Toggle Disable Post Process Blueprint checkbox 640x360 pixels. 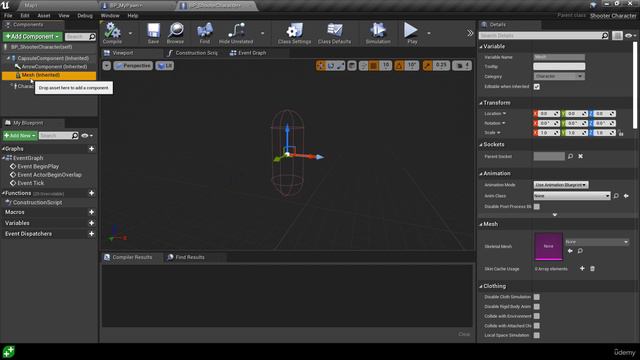click(537, 207)
